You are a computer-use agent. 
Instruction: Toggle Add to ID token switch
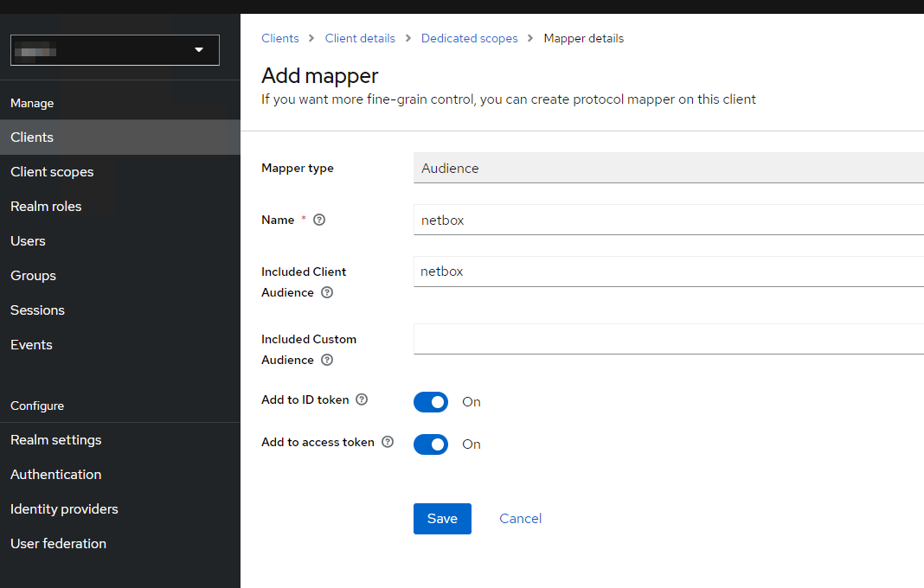click(x=431, y=402)
